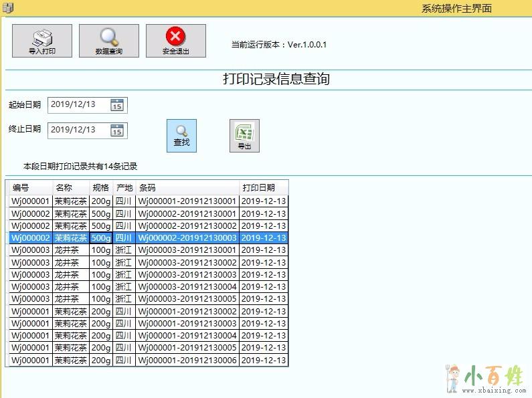532x398 pixels.
Task: Click the 终止日期 date input field
Action: (78, 130)
